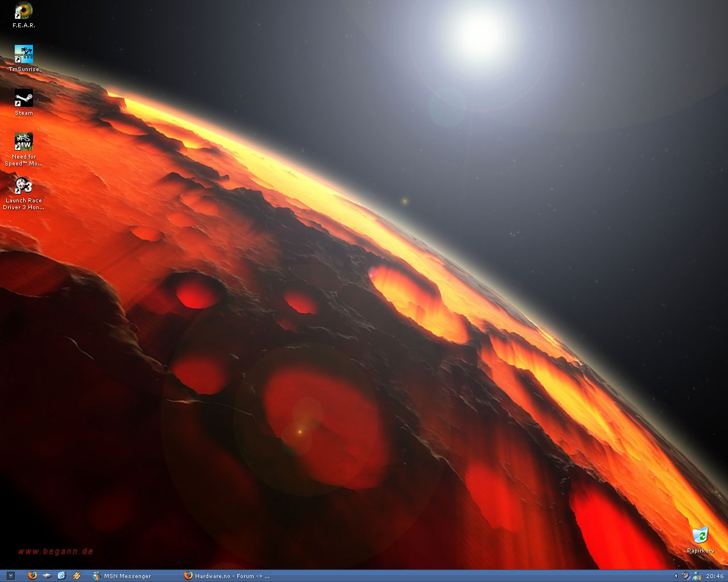Open the blue e-mail quick launch icon

point(62,576)
